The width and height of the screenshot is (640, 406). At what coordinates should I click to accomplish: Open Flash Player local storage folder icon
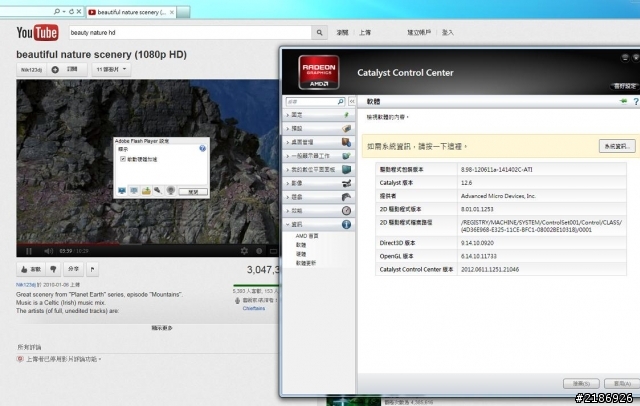point(146,191)
